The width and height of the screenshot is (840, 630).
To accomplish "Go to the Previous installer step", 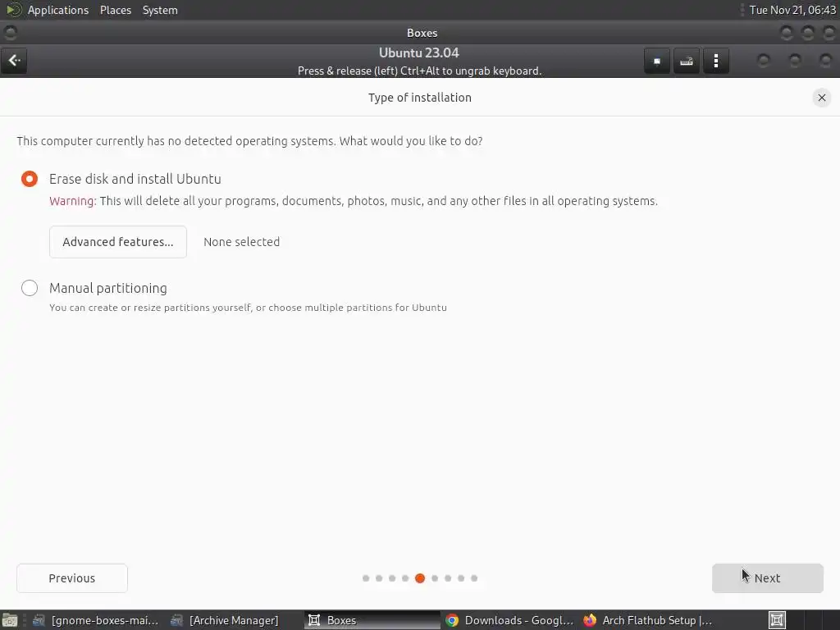I will pyautogui.click(x=72, y=578).
